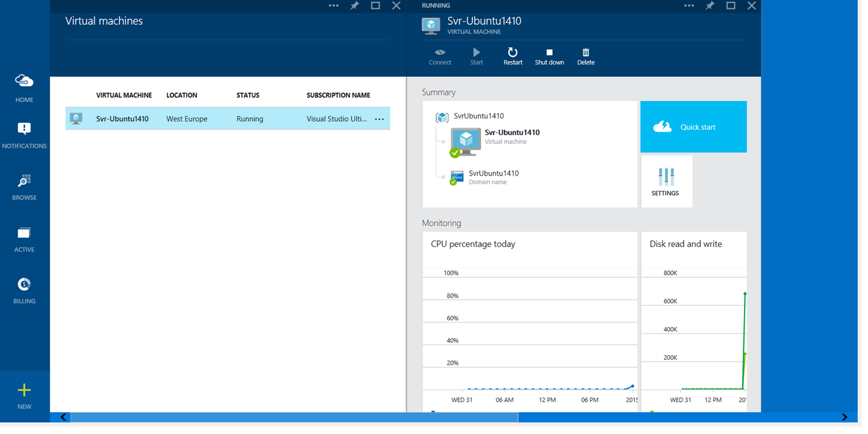
Task: Click the 800K label on the Disk chart
Action: click(x=670, y=273)
